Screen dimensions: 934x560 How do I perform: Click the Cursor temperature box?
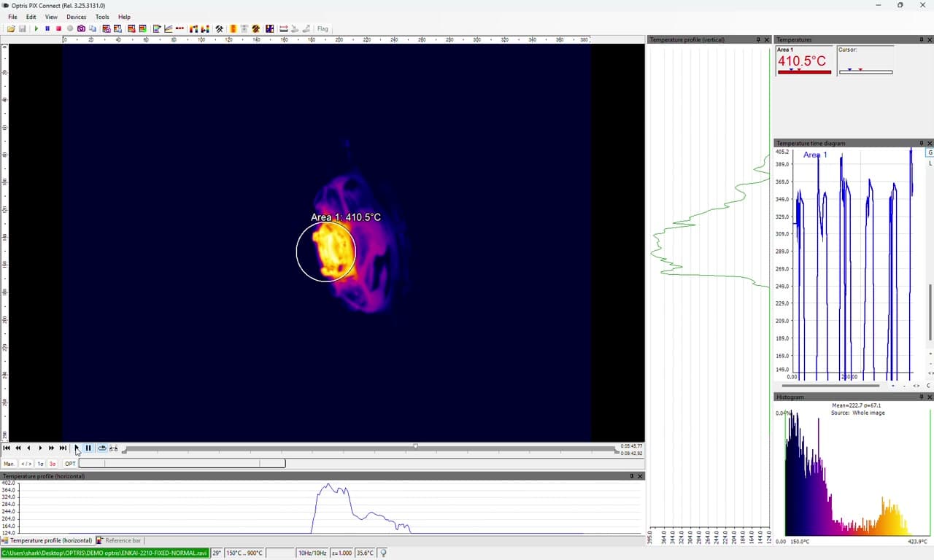pos(865,61)
